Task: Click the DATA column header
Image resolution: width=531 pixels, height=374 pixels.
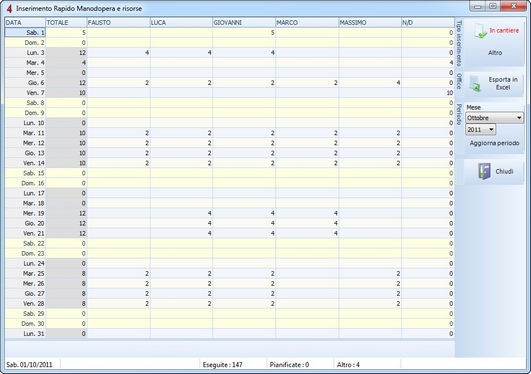Action: click(x=25, y=23)
